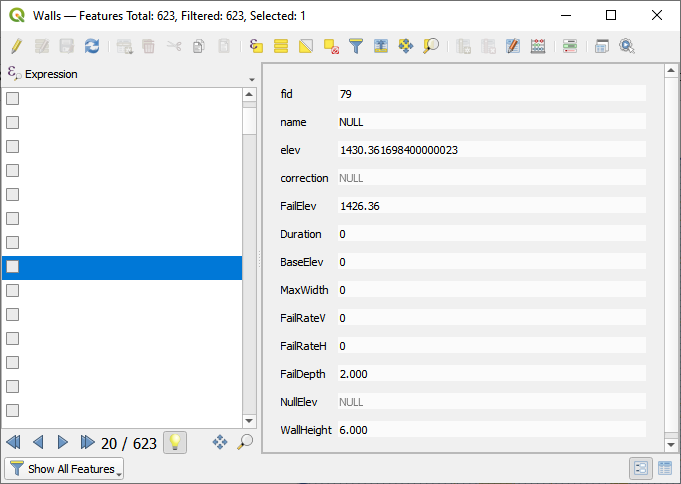Jump to the last feature
This screenshot has width=681, height=484.
pyautogui.click(x=87, y=442)
